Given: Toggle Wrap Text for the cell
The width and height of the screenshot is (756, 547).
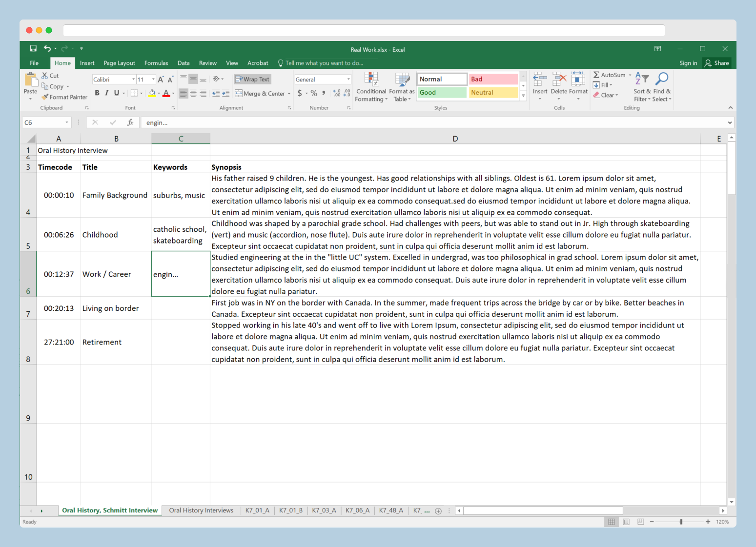Looking at the screenshot, I should click(x=252, y=79).
